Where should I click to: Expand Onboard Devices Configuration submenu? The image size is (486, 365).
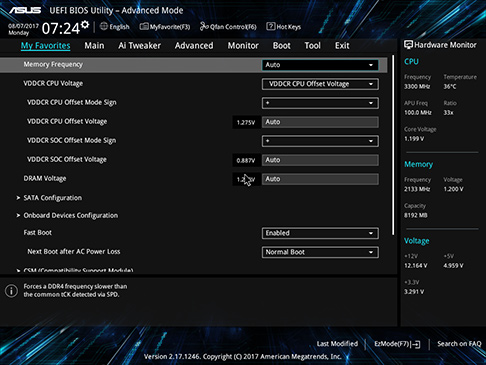(x=67, y=216)
